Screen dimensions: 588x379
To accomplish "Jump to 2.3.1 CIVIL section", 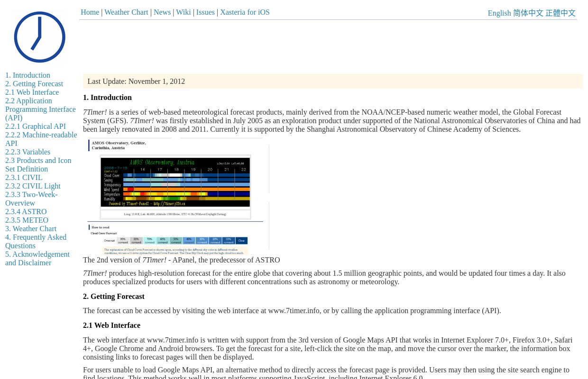I will click(24, 178).
